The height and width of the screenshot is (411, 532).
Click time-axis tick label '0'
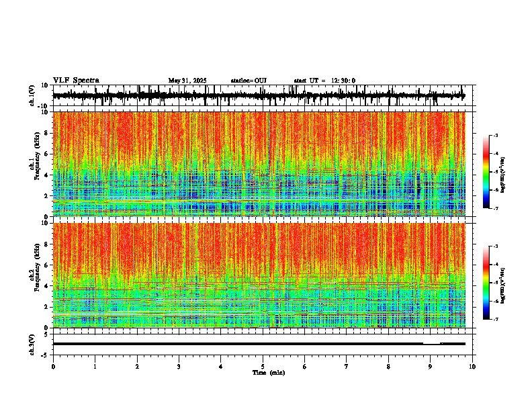point(53,367)
